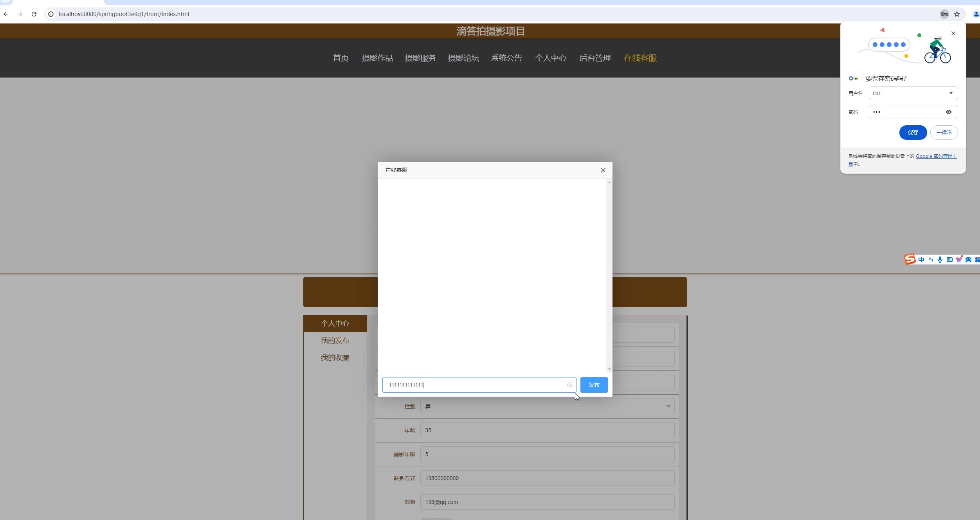
Task: Open the 摄影论坛 navigation menu item
Action: point(463,58)
